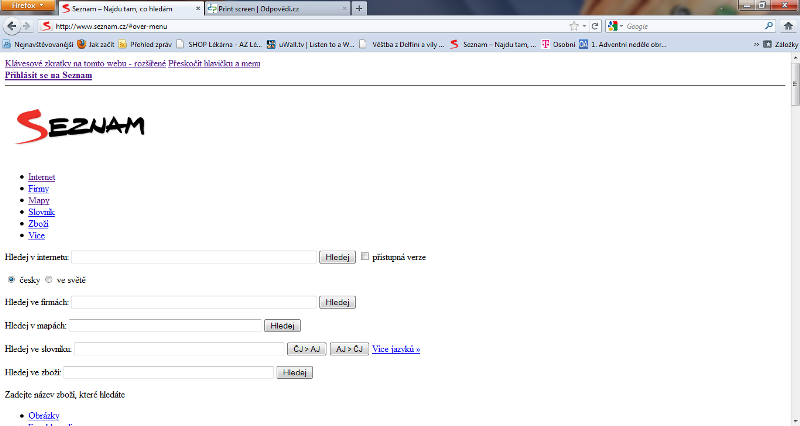Image resolution: width=800 pixels, height=426 pixels.
Task: Click Přeskočit hlavičku a menu link
Action: 214,63
